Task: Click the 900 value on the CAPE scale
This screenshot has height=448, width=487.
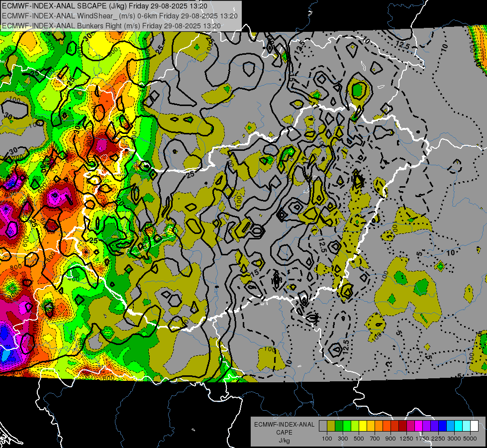Action: point(390,439)
